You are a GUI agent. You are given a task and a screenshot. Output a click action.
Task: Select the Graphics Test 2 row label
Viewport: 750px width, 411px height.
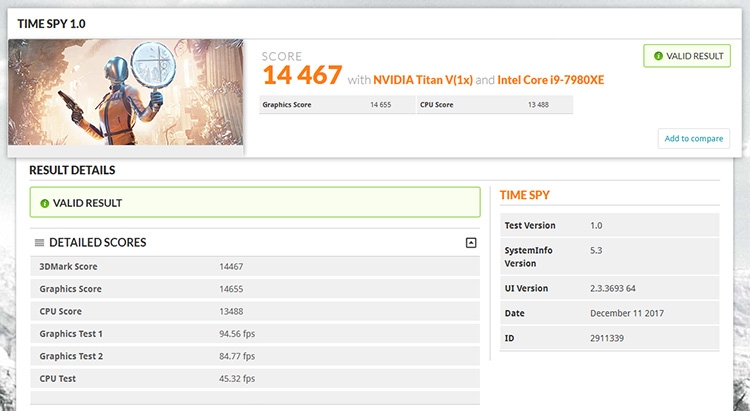tap(71, 356)
